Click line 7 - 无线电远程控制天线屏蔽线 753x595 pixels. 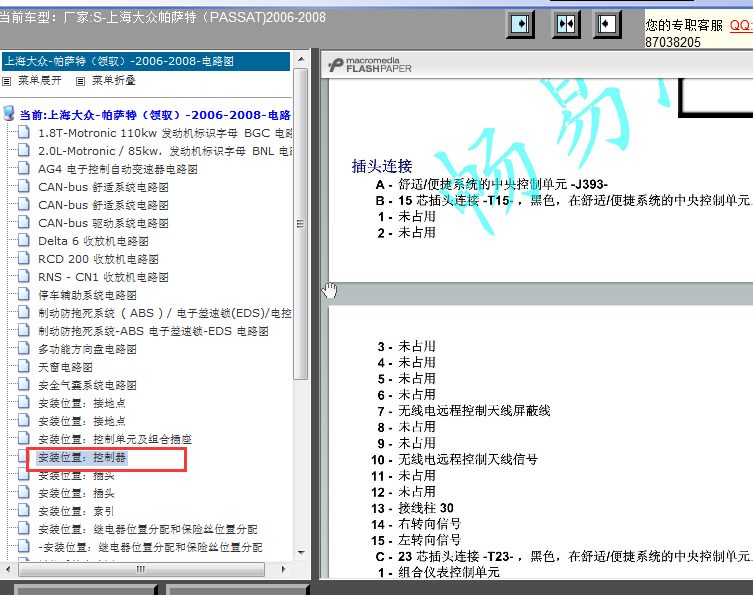[463, 411]
